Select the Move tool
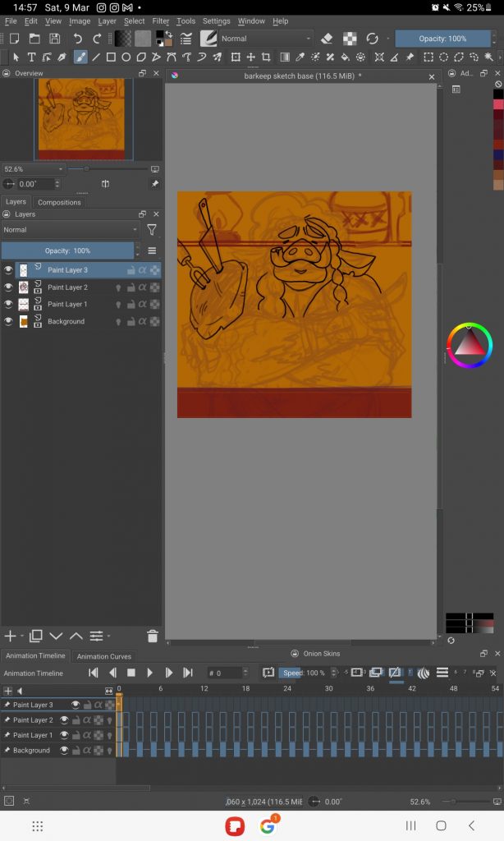Image resolution: width=504 pixels, height=841 pixels. [251, 57]
